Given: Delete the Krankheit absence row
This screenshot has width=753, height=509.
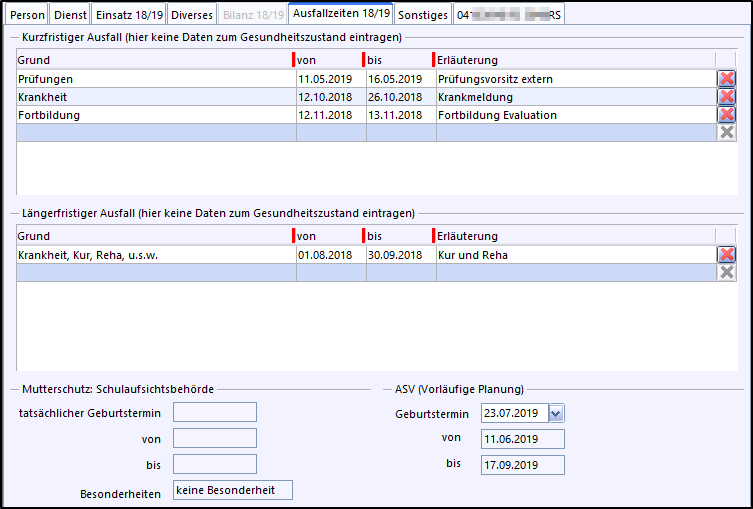Looking at the screenshot, I should [x=726, y=97].
